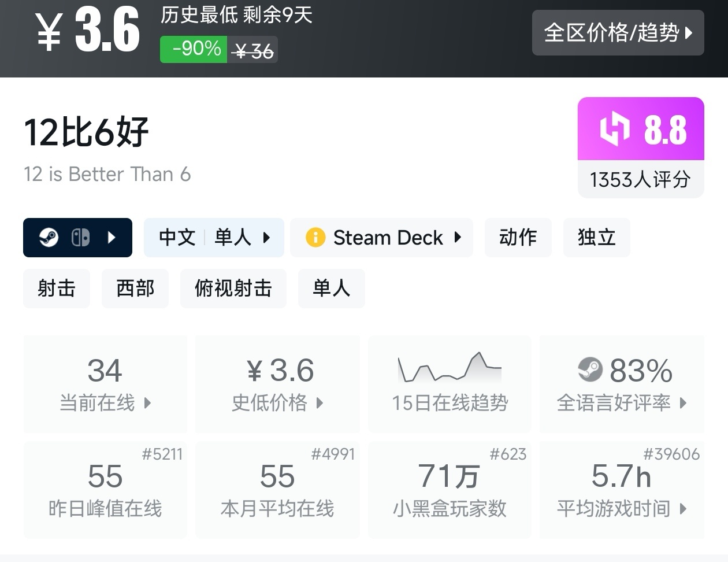Select the 俯视射击 tag
728x562 pixels.
(x=233, y=289)
